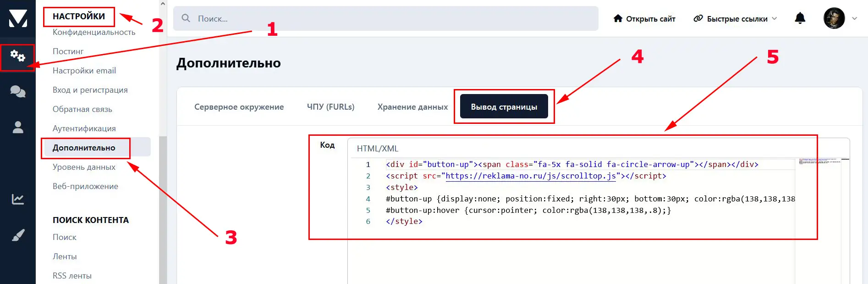Click the sidebar menu scrollbar thumb
This screenshot has width=868, height=284.
tap(163, 210)
